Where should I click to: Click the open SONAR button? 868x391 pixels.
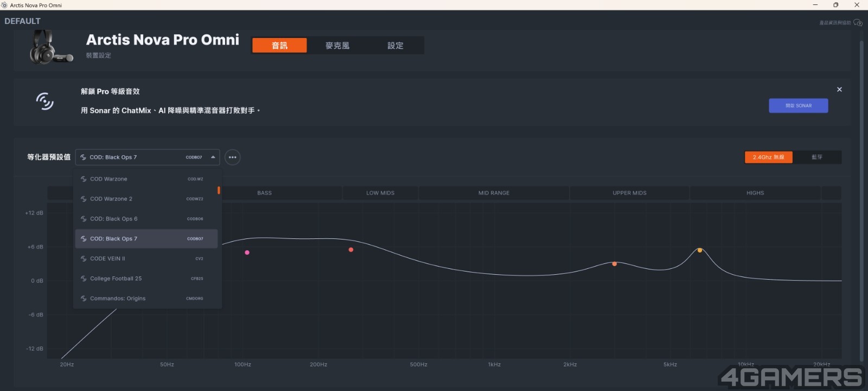point(798,106)
